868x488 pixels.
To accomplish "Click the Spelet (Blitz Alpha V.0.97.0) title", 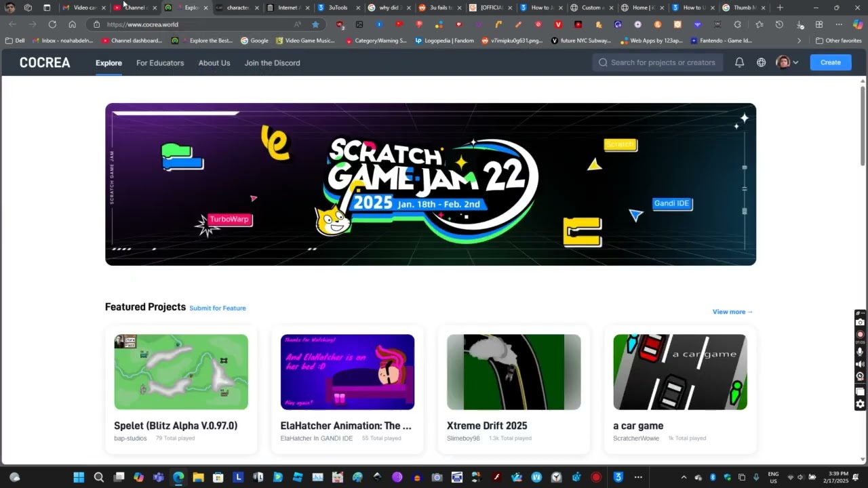I will click(x=176, y=426).
